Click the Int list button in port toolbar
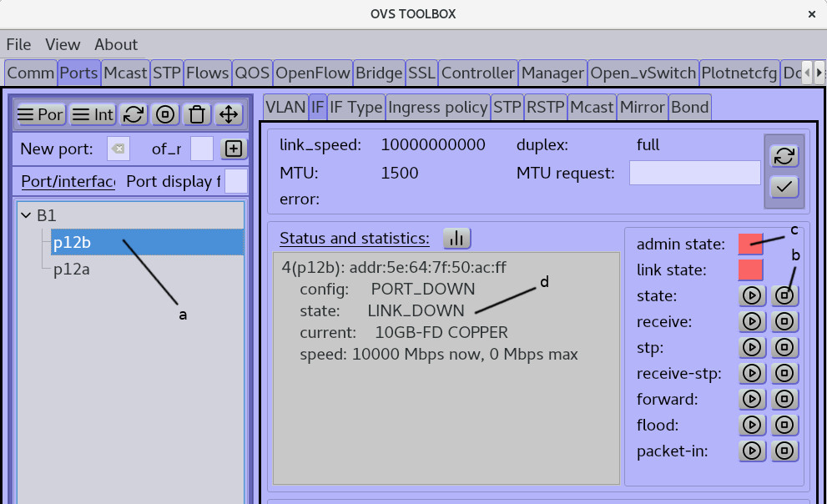The width and height of the screenshot is (827, 504). [x=93, y=114]
